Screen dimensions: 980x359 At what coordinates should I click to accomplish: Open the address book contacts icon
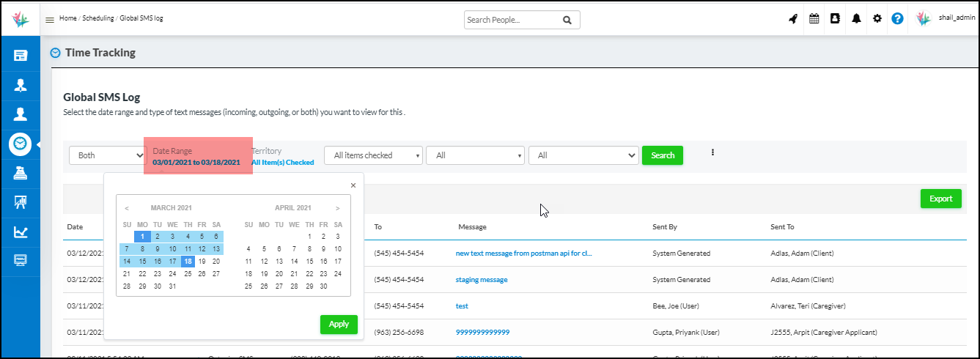pyautogui.click(x=835, y=19)
